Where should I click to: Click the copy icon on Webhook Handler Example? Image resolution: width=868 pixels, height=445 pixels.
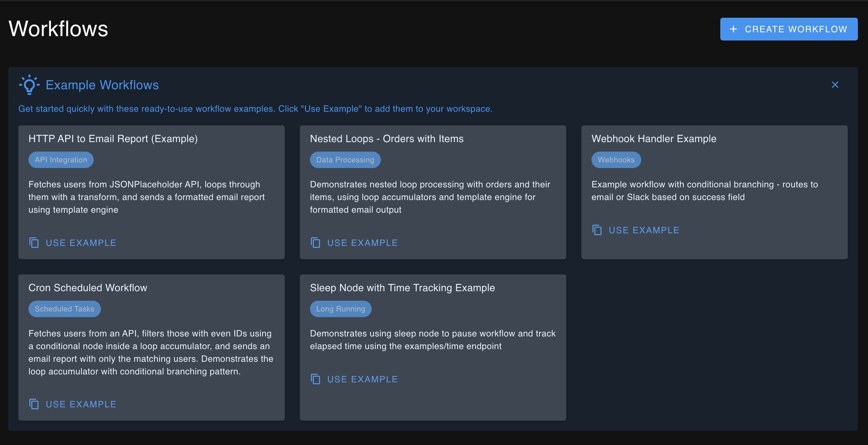(x=598, y=230)
